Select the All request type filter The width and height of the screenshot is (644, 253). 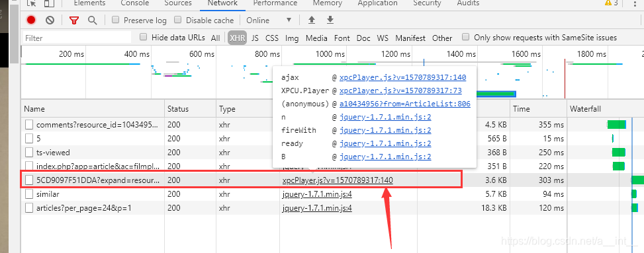[216, 38]
